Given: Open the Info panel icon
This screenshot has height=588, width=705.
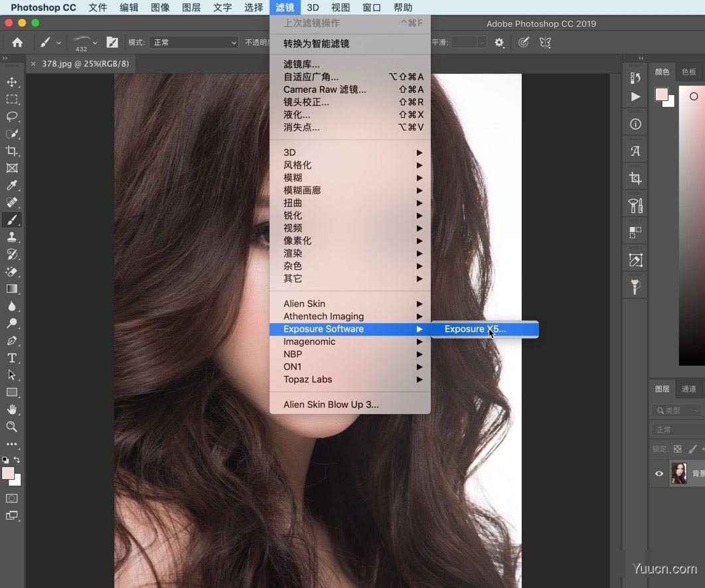Looking at the screenshot, I should [635, 124].
